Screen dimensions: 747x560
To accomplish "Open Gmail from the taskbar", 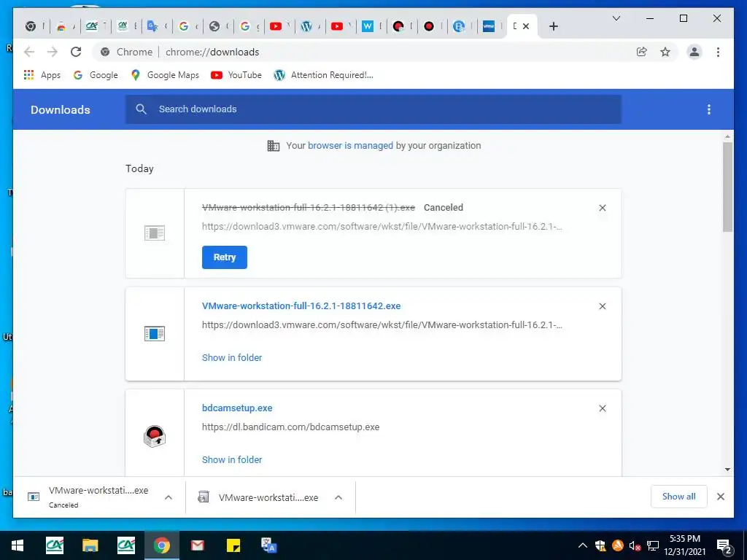I will (197, 545).
